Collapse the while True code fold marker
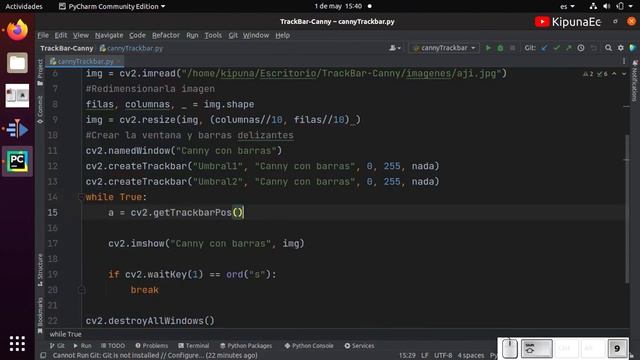640x360 pixels. (81, 197)
